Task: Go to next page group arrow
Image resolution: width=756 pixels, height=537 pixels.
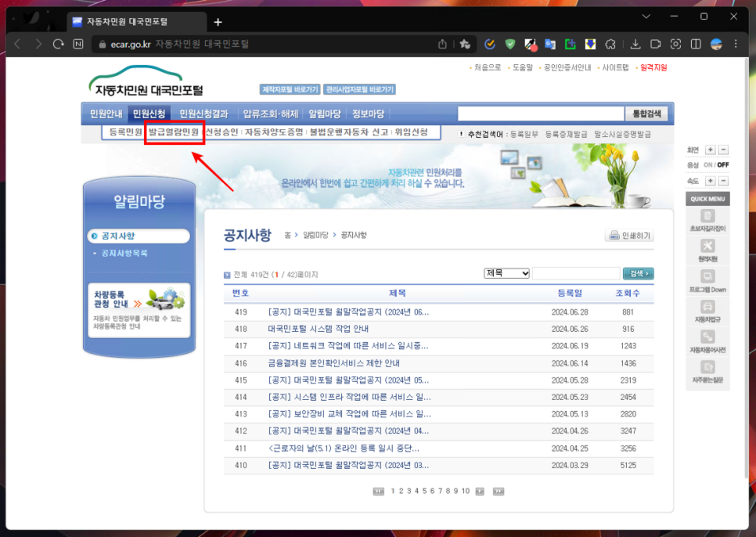Action: (480, 491)
